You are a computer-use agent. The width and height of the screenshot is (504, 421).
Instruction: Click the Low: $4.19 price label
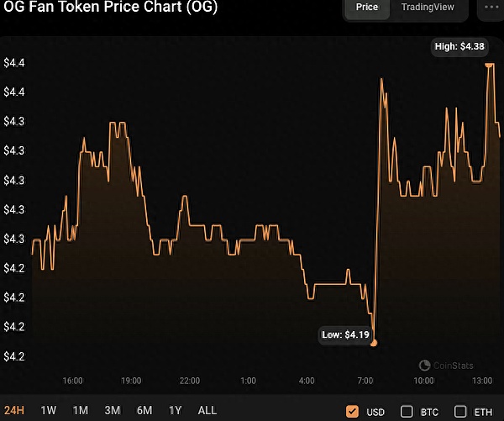coord(345,334)
